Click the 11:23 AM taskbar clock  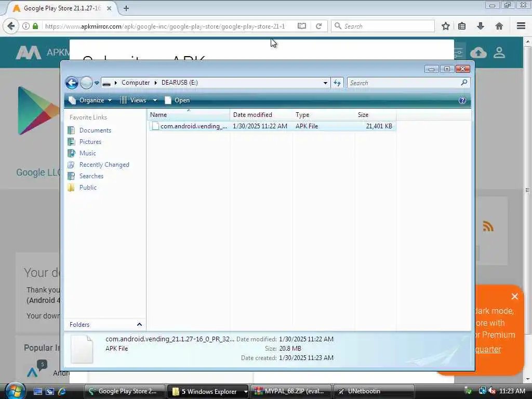point(512,391)
